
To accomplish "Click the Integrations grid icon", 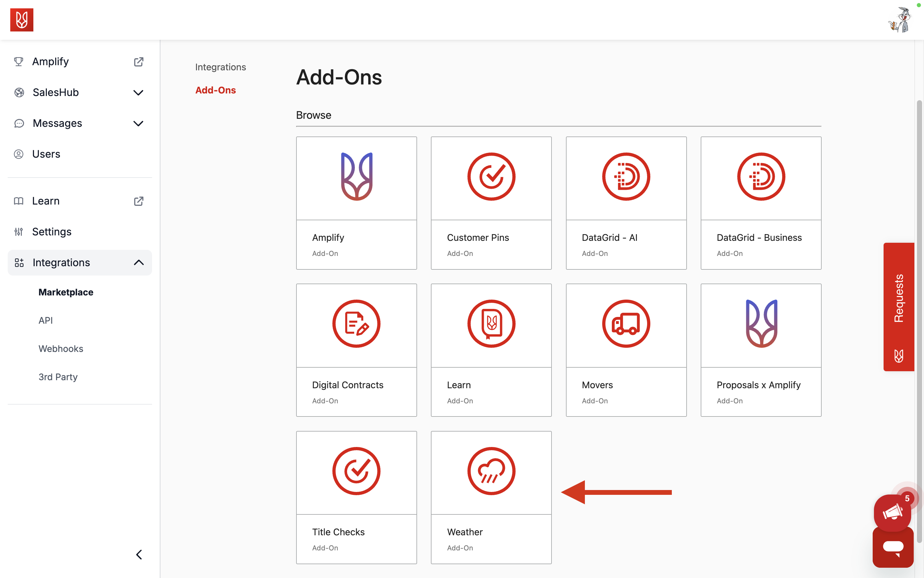I will (19, 263).
